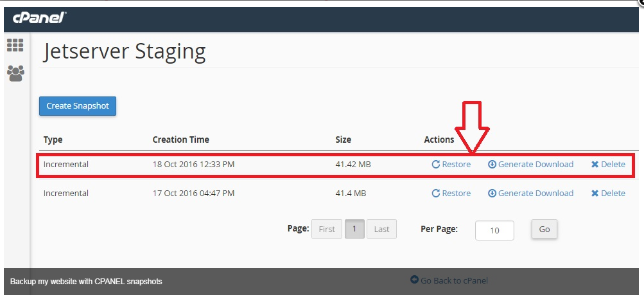Click Incremental in the 18 Oct row
This screenshot has width=644, height=299.
click(x=65, y=165)
